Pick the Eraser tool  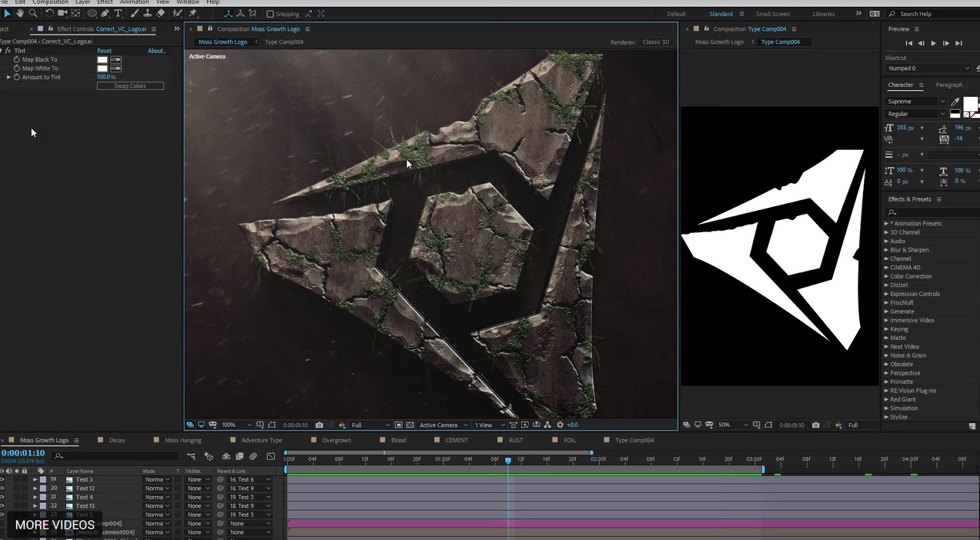(x=160, y=13)
